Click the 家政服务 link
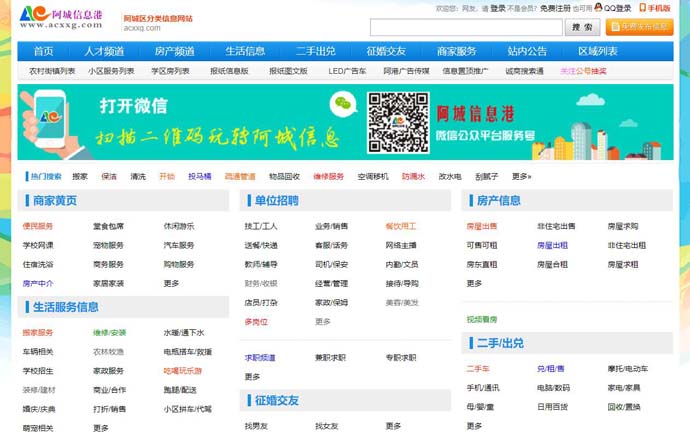The image size is (690, 432). [108, 371]
